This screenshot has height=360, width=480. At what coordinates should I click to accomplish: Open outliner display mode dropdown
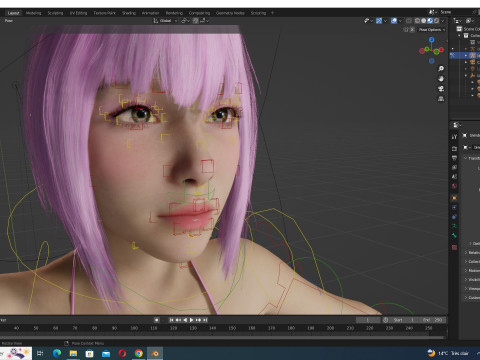(x=458, y=21)
